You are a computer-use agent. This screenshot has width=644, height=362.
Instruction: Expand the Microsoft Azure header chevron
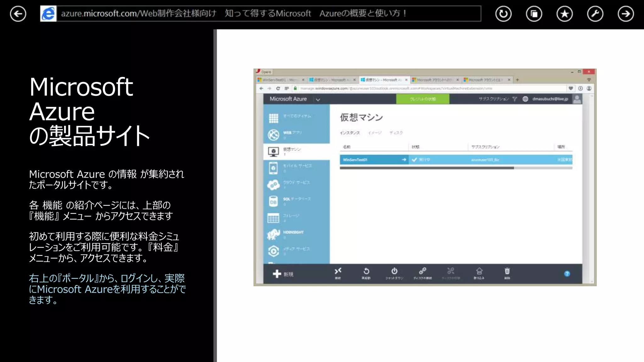(x=318, y=99)
